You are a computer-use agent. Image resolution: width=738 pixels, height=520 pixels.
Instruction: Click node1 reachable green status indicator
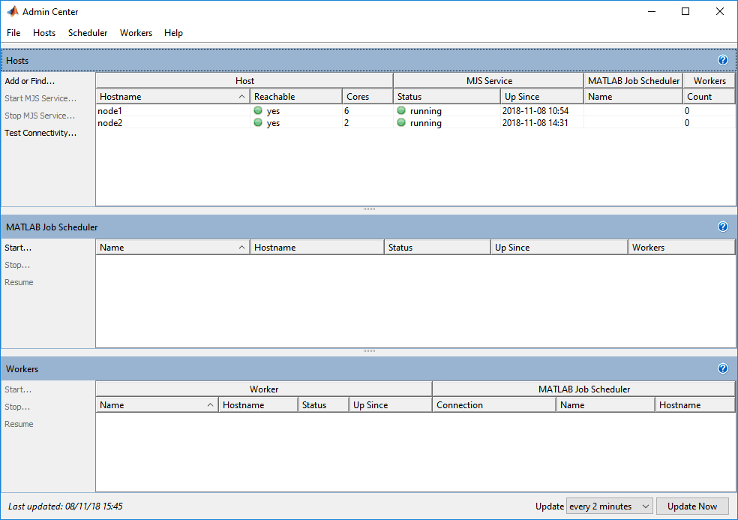257,111
